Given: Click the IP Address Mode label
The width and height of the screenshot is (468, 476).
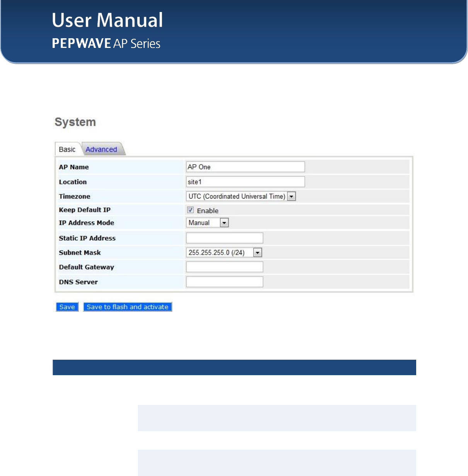Looking at the screenshot, I should pos(87,223).
